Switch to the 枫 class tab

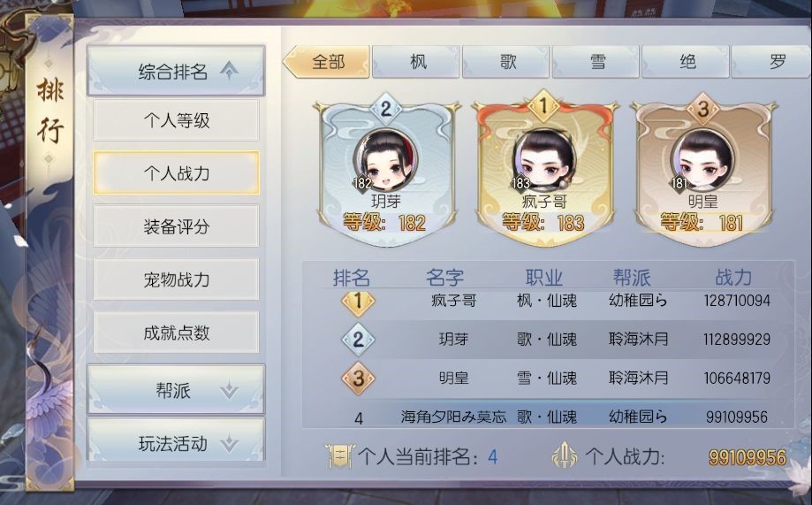pos(416,62)
